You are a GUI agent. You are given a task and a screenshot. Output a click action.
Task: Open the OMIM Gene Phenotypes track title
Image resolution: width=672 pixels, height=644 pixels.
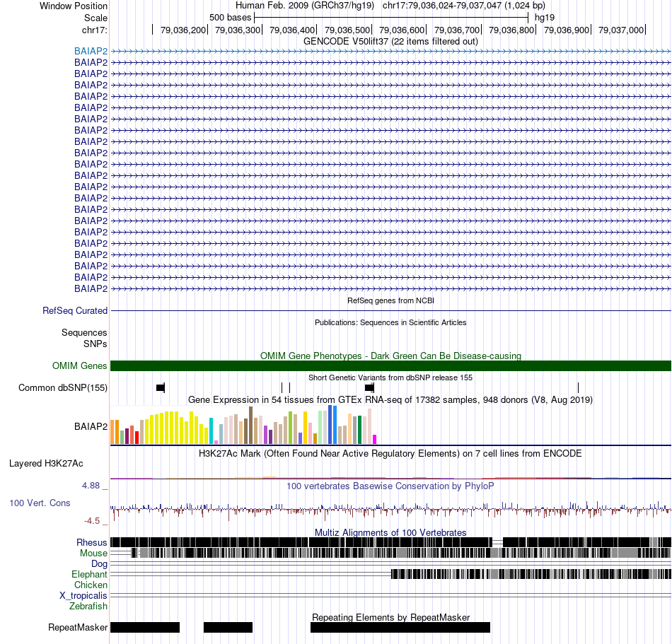(390, 356)
